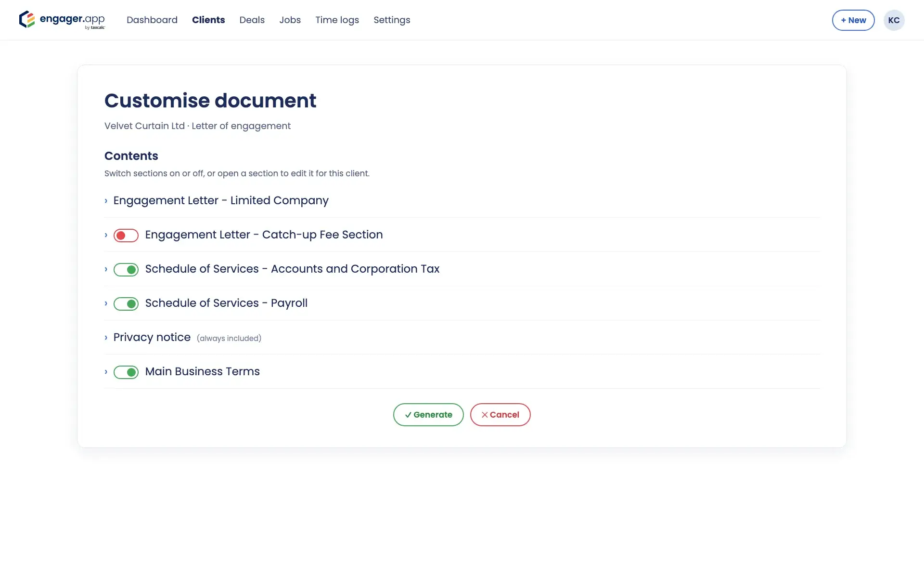Click the Contents heading

(131, 156)
